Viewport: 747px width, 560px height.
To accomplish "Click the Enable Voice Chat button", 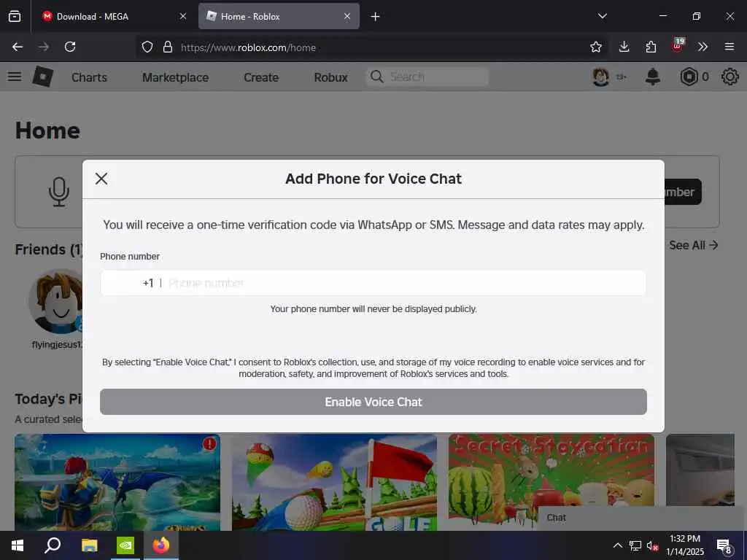I will click(x=373, y=402).
